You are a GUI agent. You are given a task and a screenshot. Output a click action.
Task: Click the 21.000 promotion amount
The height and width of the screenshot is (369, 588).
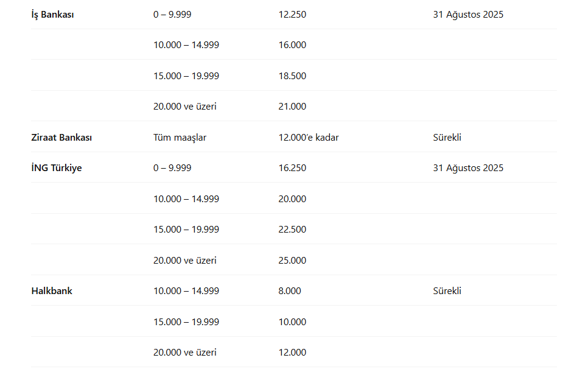pos(292,107)
